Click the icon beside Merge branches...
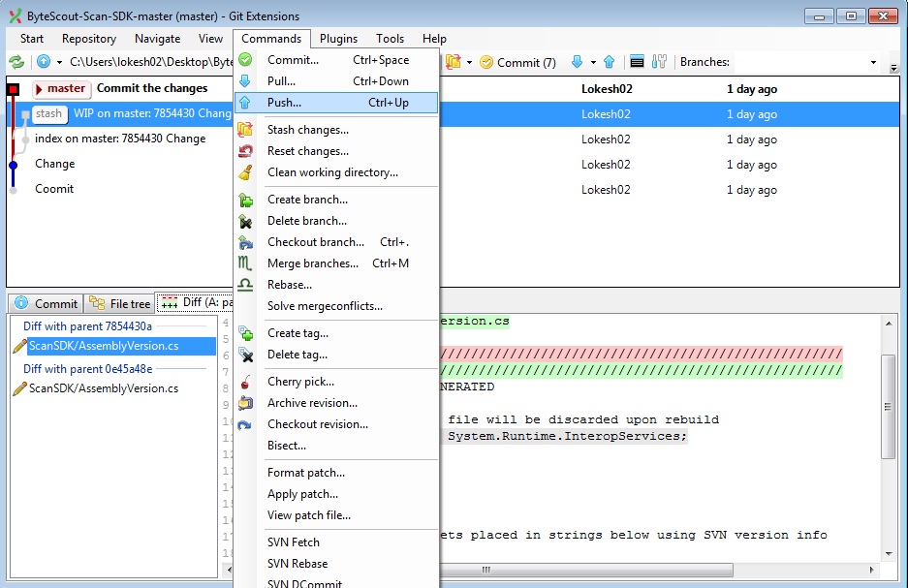The image size is (908, 588). (x=245, y=263)
